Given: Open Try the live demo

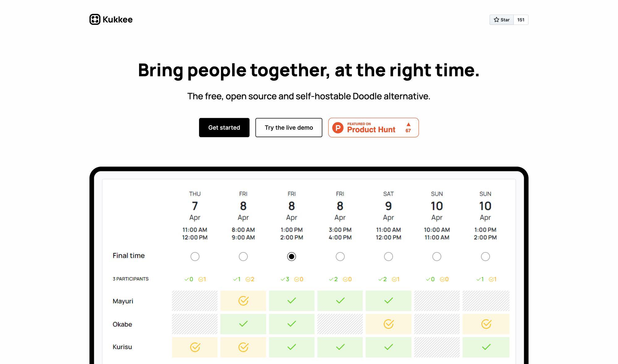Looking at the screenshot, I should point(289,128).
